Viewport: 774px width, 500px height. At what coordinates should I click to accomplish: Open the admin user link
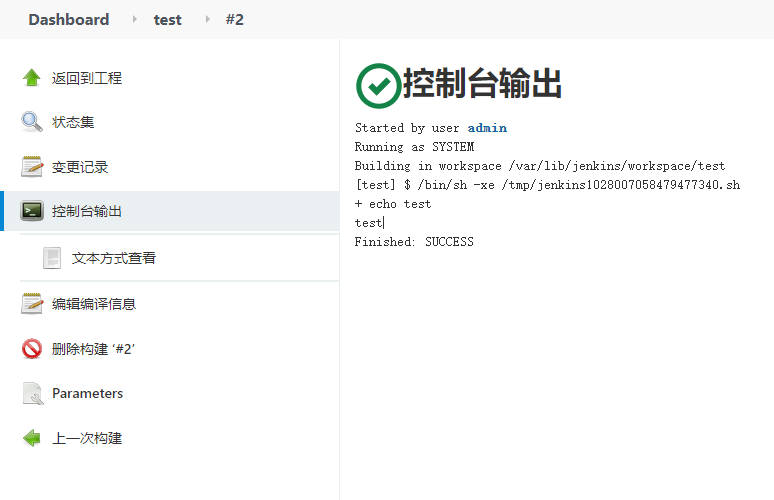point(487,128)
